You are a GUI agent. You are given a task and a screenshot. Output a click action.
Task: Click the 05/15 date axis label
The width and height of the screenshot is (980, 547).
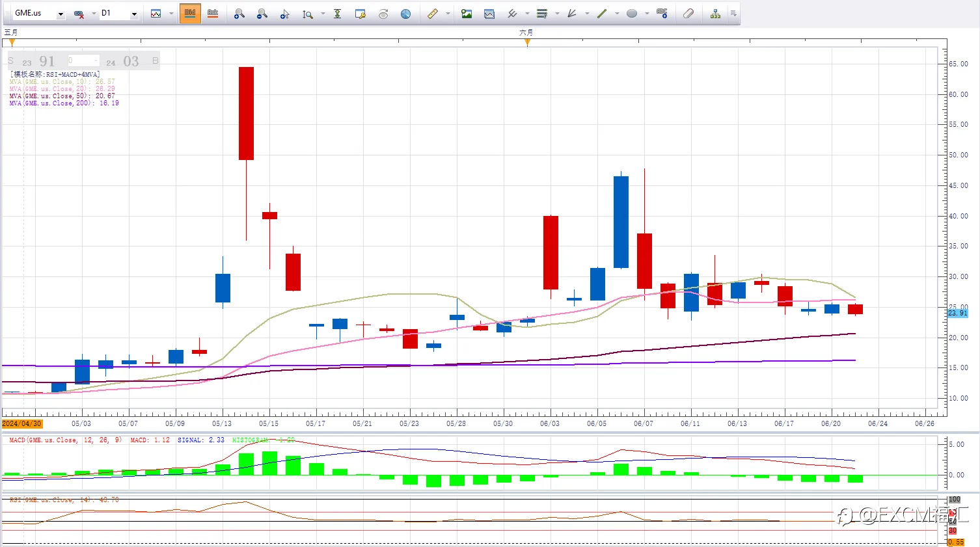269,424
